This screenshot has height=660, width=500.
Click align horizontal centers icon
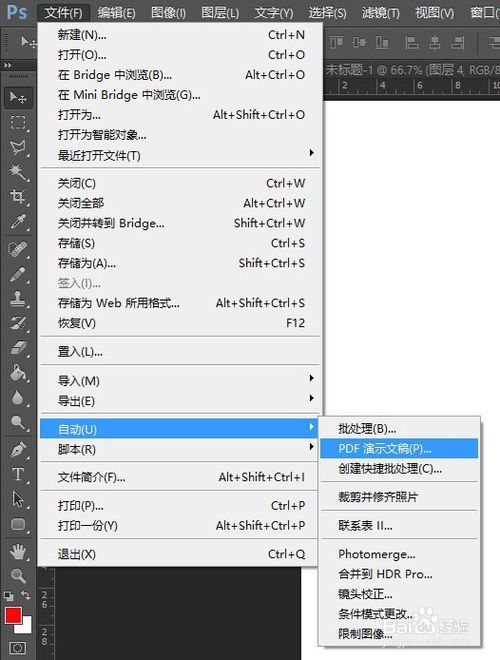(x=434, y=42)
